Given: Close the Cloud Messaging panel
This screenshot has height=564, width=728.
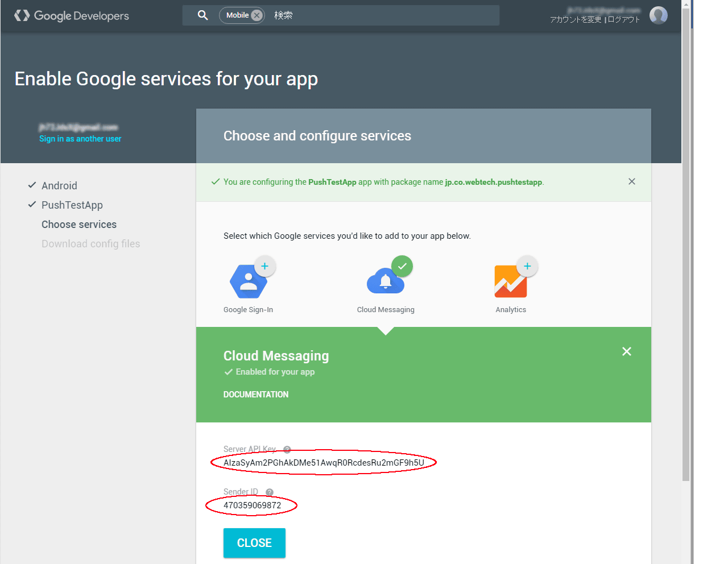Looking at the screenshot, I should coord(627,351).
